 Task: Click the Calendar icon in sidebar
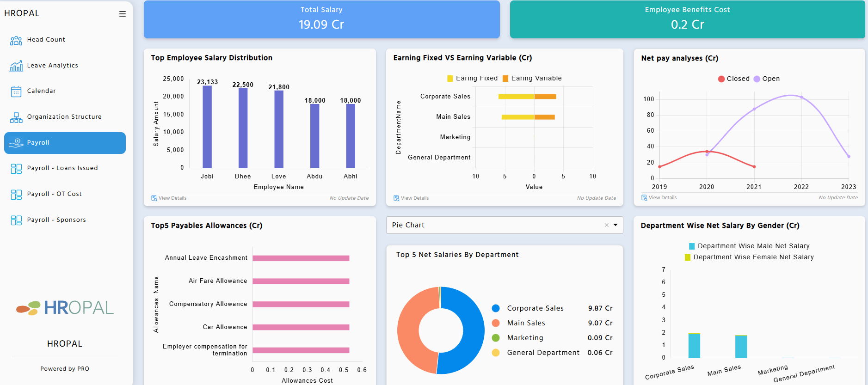tap(16, 92)
